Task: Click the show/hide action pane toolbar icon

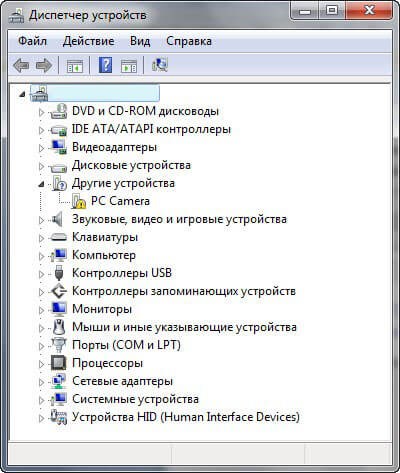Action: click(x=129, y=66)
